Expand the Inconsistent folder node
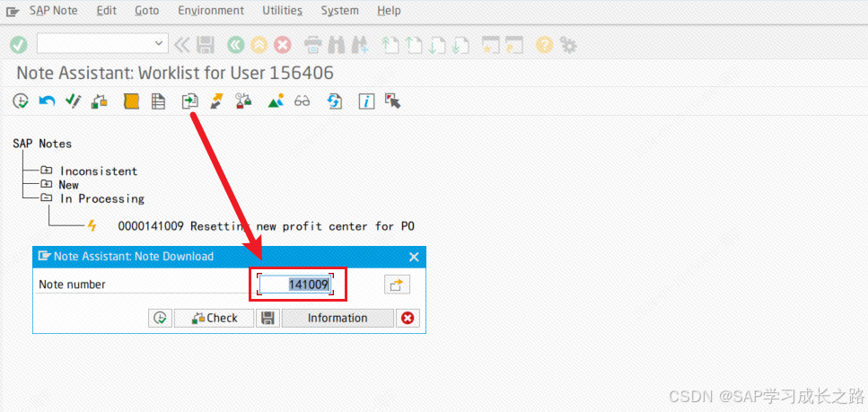 click(x=46, y=171)
